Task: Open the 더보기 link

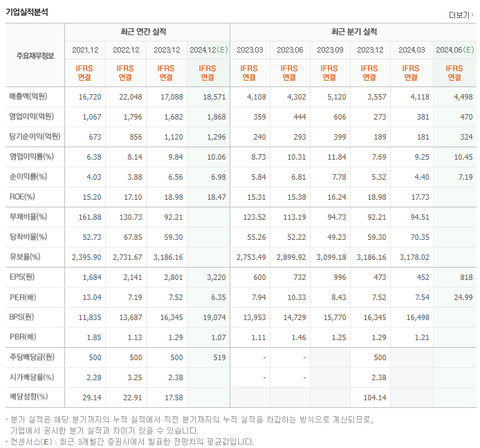Action: (461, 15)
